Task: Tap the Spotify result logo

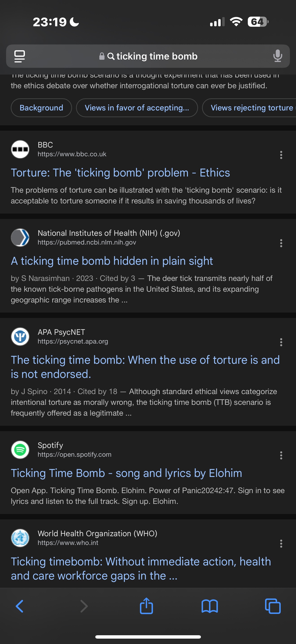Action: coord(20,450)
